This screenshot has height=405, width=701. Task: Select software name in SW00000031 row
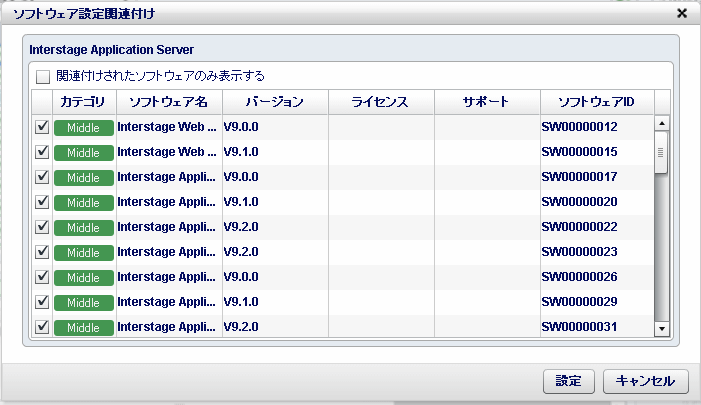coord(166,327)
